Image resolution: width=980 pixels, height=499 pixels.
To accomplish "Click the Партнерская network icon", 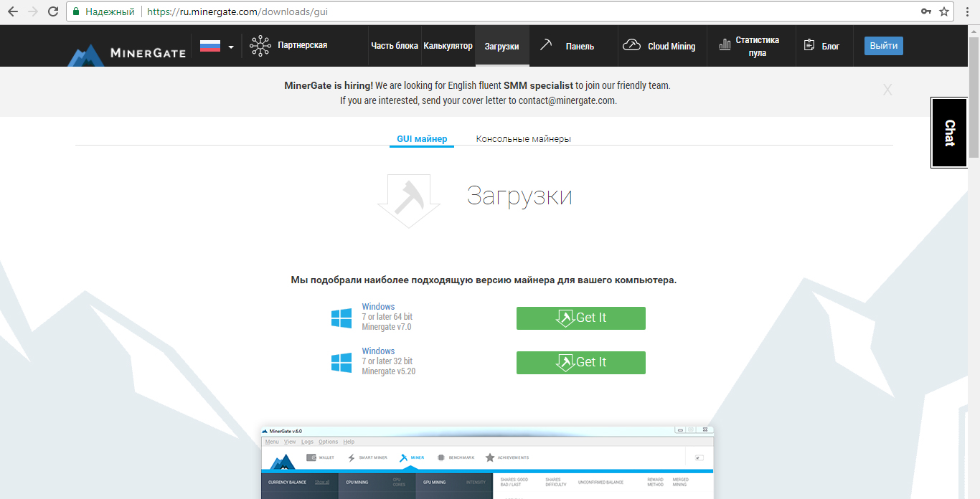I will [260, 46].
